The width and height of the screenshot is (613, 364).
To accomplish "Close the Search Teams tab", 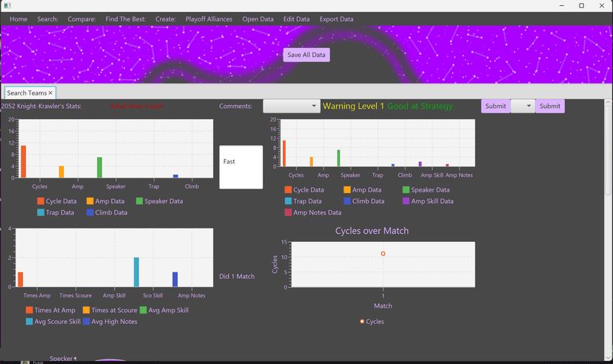I will (x=50, y=93).
